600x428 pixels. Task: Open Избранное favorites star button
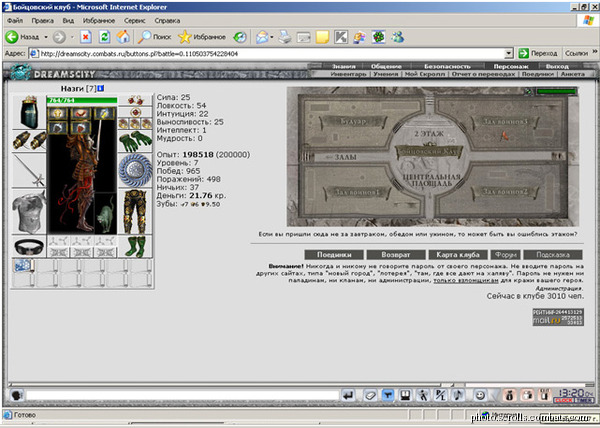pyautogui.click(x=202, y=37)
